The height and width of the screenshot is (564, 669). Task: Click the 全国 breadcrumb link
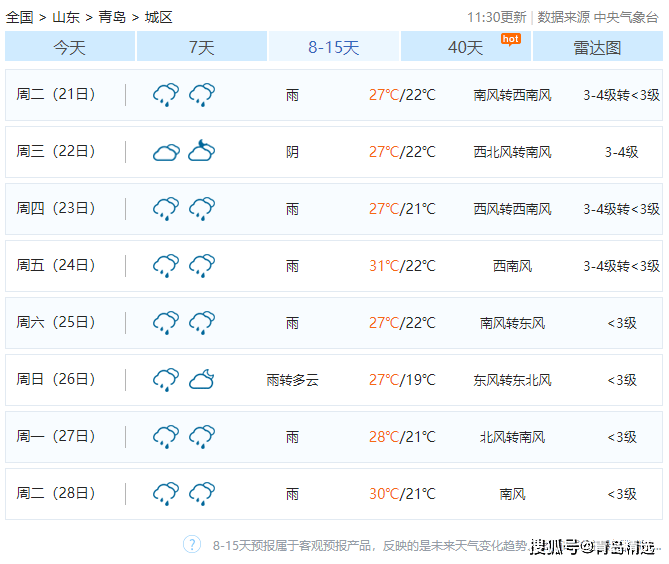[20, 17]
